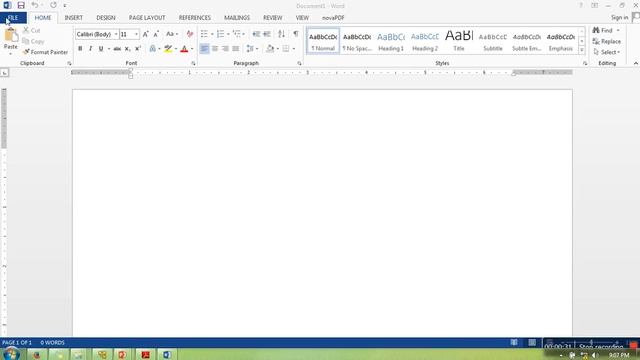
Task: Click the Paste clipboard icon
Action: coord(11,36)
